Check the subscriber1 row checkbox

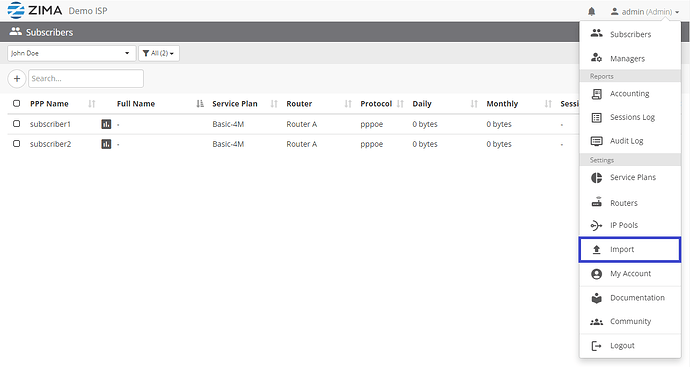click(16, 124)
